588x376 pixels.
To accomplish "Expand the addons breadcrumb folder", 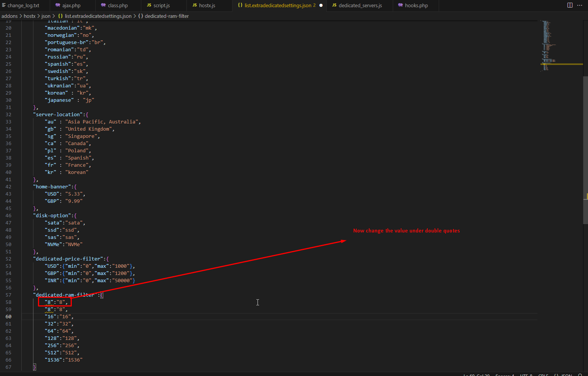I will coord(9,16).
